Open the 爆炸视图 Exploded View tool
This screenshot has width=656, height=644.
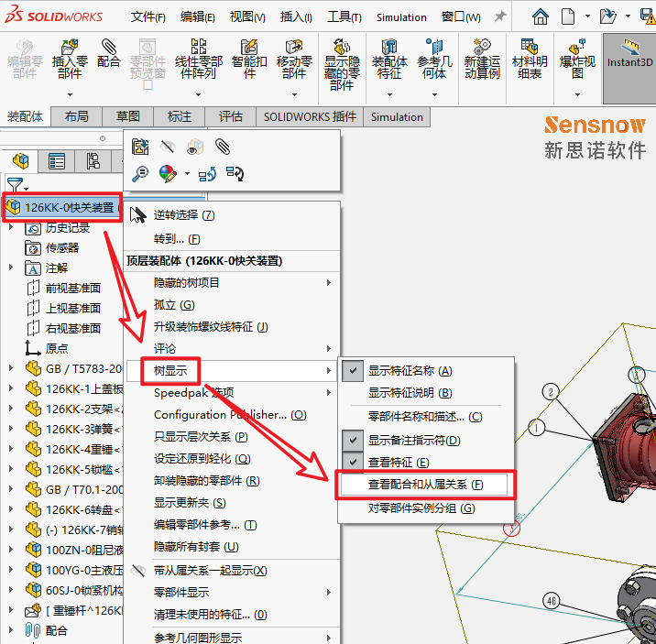coord(577,60)
